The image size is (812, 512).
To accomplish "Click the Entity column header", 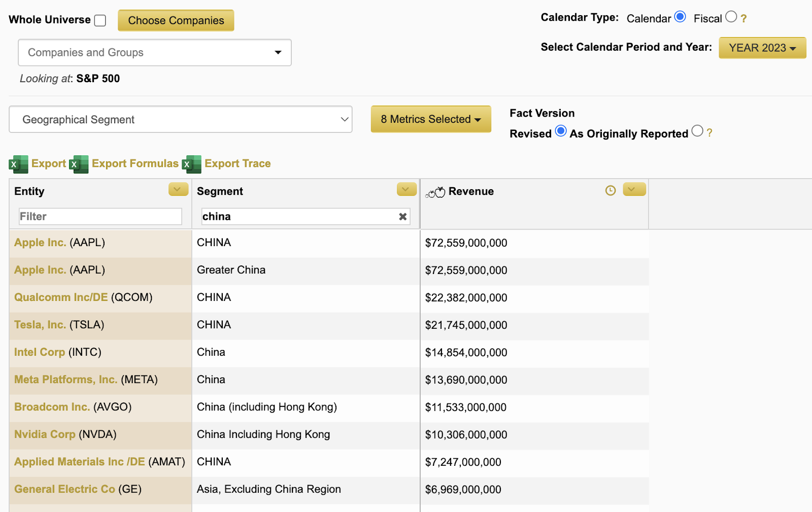I will (29, 191).
